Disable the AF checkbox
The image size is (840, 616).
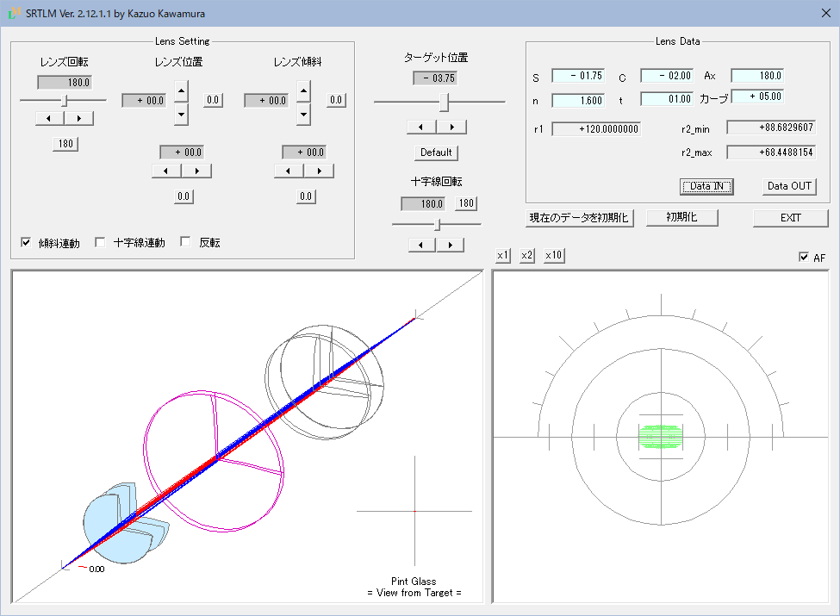pos(804,257)
